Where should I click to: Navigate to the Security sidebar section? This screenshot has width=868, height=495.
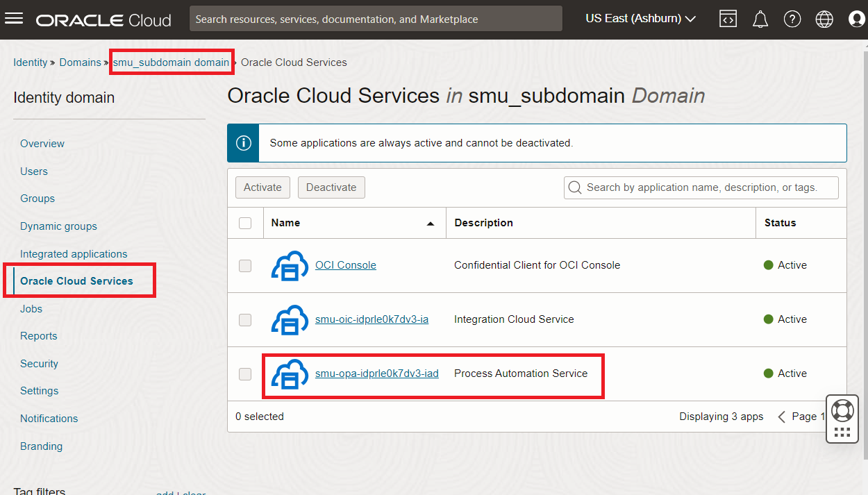click(x=39, y=363)
